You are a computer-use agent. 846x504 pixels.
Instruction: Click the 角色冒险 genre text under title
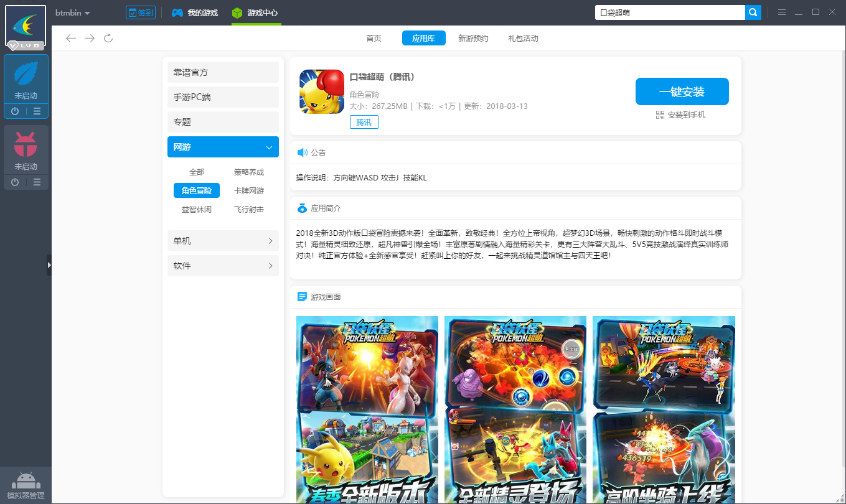(364, 95)
